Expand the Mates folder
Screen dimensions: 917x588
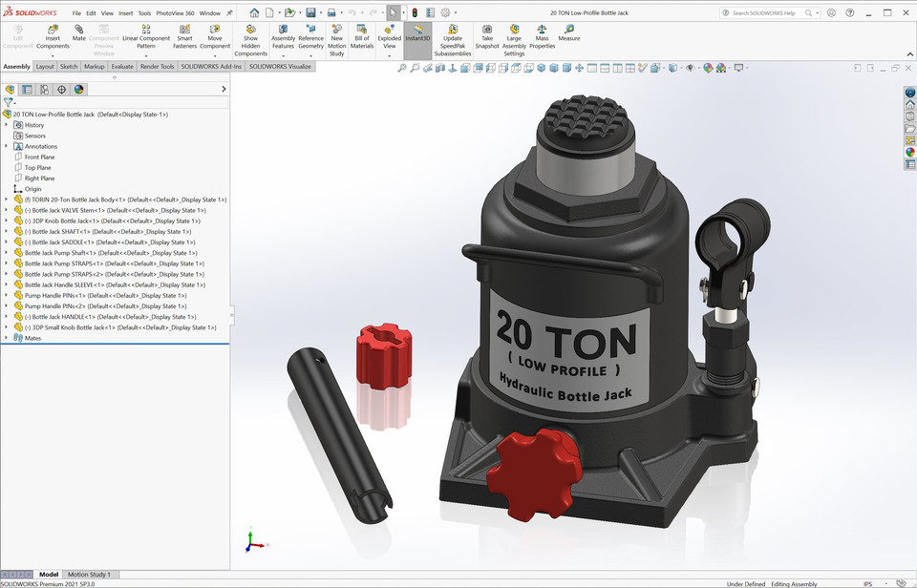pos(7,337)
